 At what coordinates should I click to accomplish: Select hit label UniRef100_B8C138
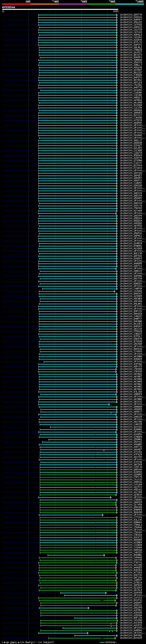coord(131,254)
